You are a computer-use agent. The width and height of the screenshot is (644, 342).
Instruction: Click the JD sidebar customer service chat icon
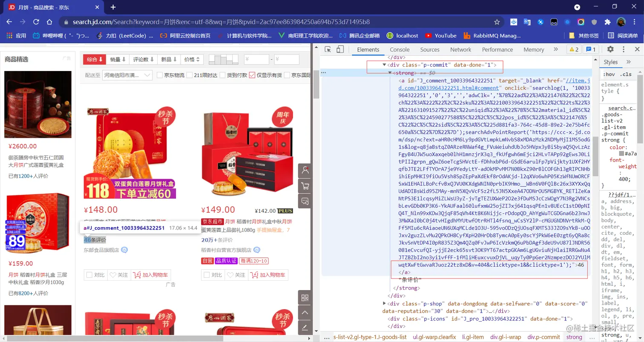(305, 201)
